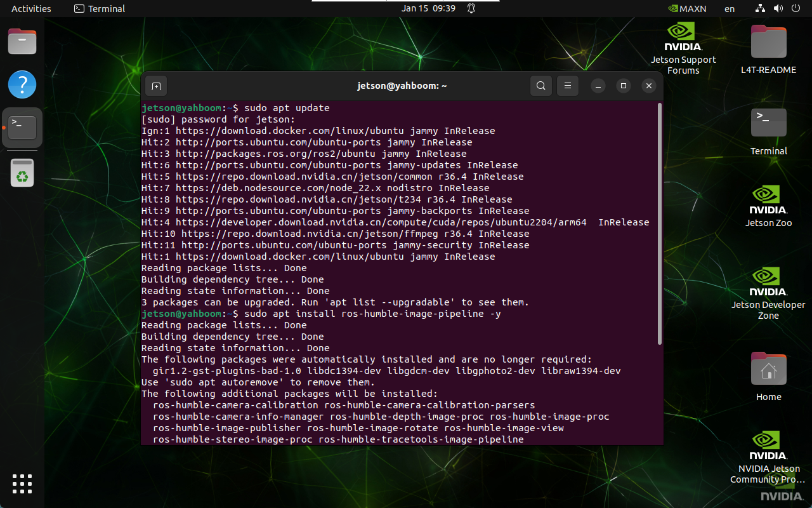
Task: Click the 'Hit:1' download.docker.com line
Action: coord(318,257)
